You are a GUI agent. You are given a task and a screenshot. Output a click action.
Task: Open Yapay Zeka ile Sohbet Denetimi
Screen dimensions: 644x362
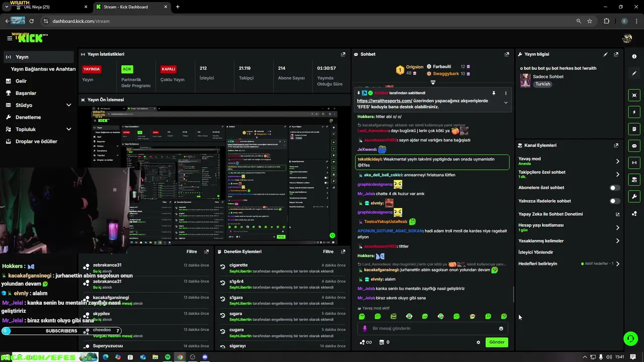pyautogui.click(x=569, y=214)
